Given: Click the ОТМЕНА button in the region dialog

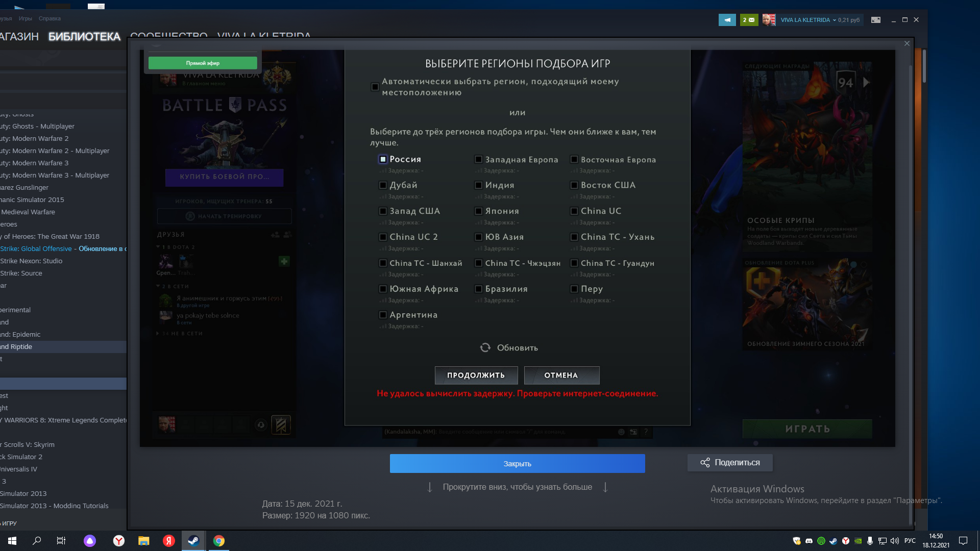Looking at the screenshot, I should (561, 375).
